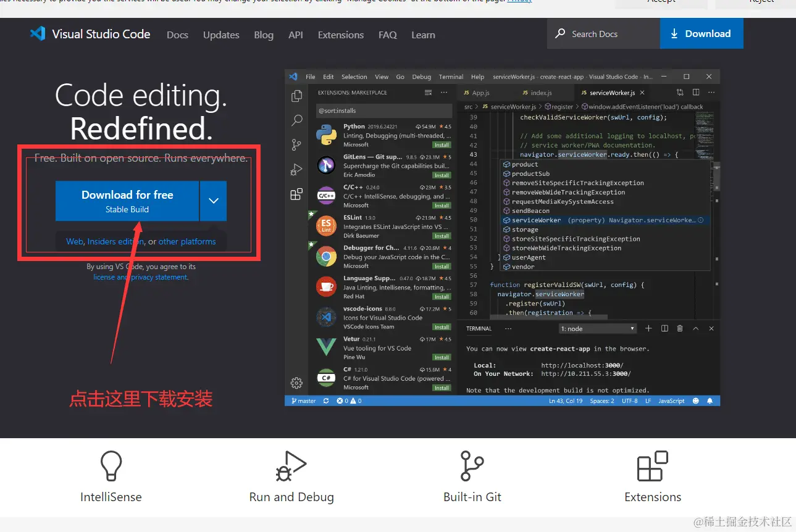This screenshot has height=532, width=796.
Task: Click the lightbulb IntelliSense icon
Action: pyautogui.click(x=111, y=466)
